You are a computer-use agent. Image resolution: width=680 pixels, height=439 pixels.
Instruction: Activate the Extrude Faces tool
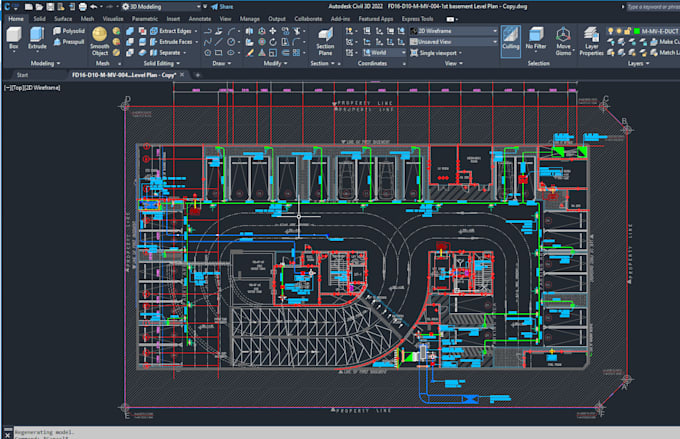click(x=173, y=42)
